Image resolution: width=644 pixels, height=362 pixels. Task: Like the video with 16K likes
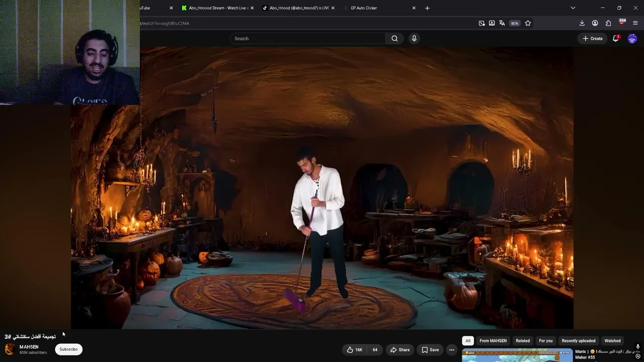point(354,350)
